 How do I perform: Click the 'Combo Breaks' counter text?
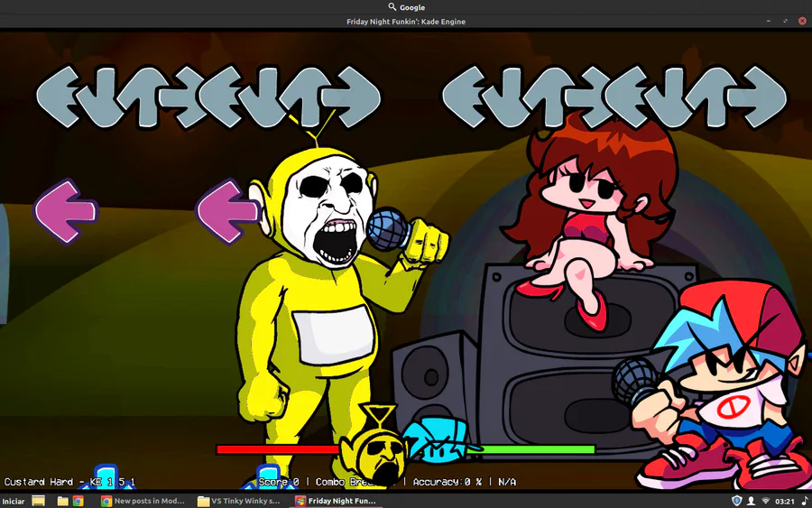[356, 482]
